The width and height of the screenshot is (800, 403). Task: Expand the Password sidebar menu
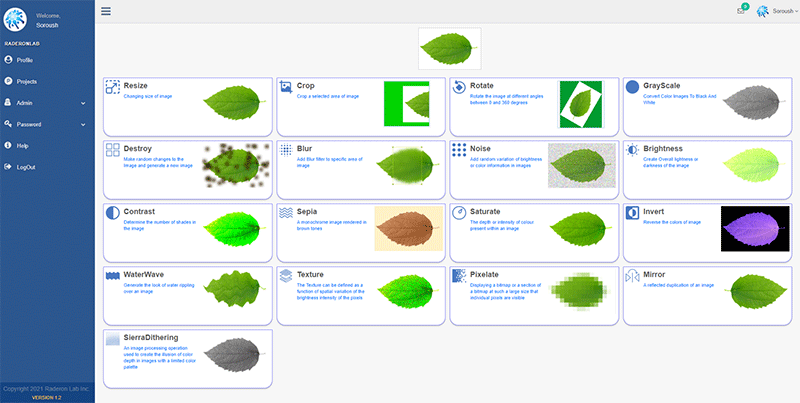point(47,124)
